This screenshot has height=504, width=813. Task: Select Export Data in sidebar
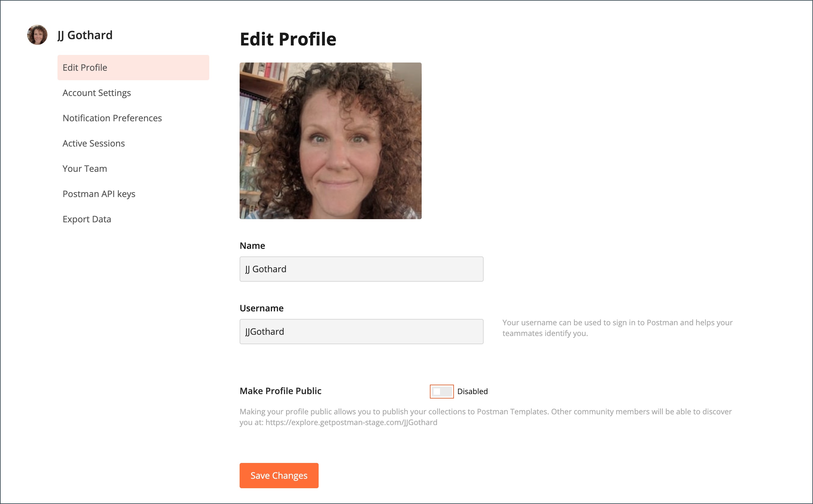coord(87,219)
